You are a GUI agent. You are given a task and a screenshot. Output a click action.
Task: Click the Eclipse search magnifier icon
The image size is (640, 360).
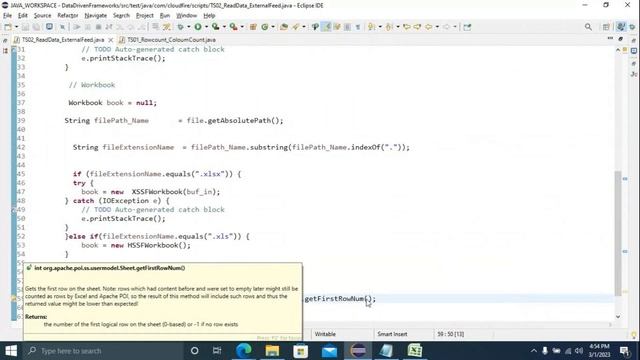(x=588, y=27)
